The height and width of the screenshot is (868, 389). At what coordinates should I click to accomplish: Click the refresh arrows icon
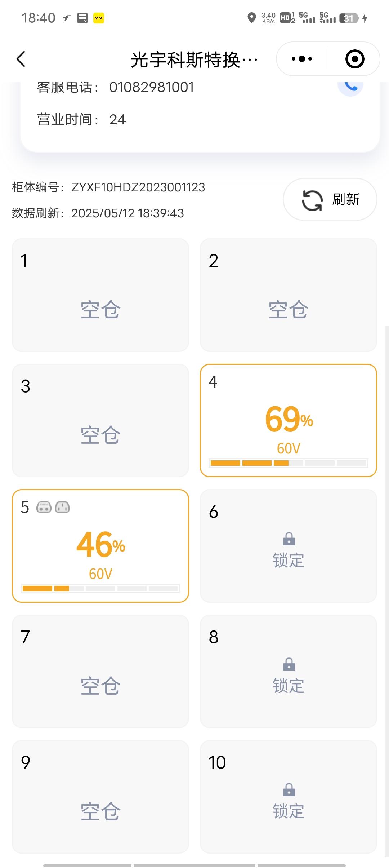point(312,200)
